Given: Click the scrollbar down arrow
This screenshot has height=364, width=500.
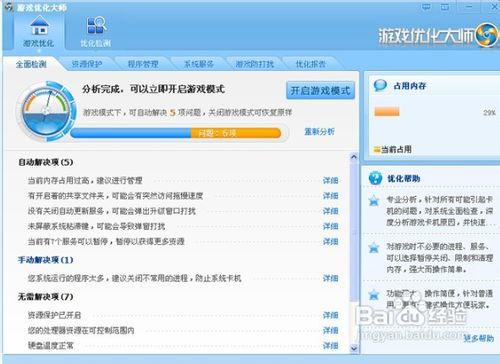Looking at the screenshot, I should coord(354,349).
